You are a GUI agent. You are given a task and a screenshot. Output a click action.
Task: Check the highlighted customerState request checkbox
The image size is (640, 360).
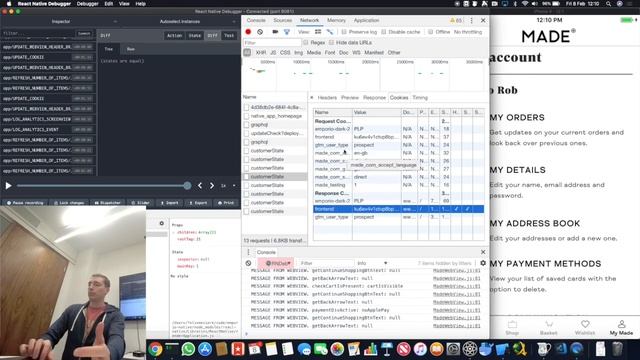(246, 177)
